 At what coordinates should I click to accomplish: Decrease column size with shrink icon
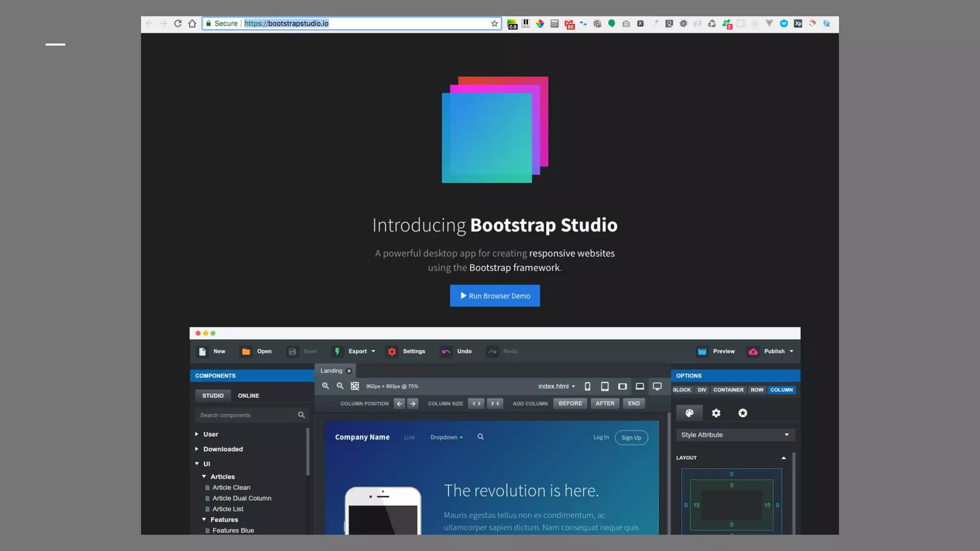495,404
